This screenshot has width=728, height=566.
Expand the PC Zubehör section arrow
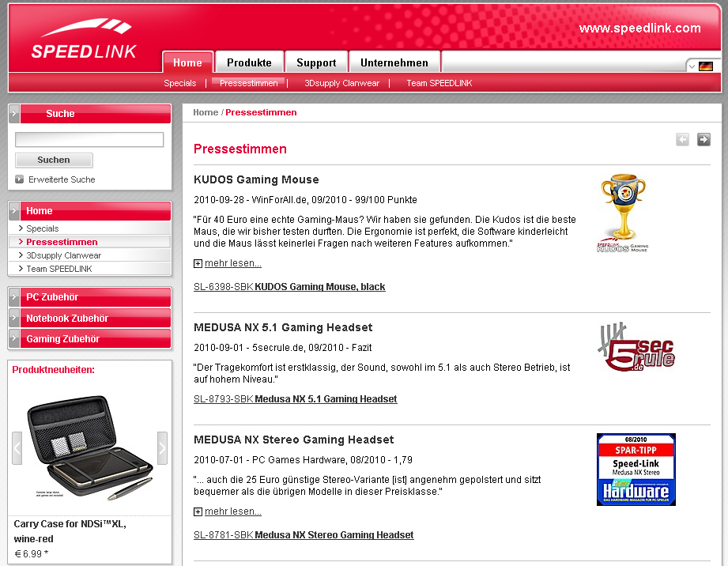(x=14, y=296)
